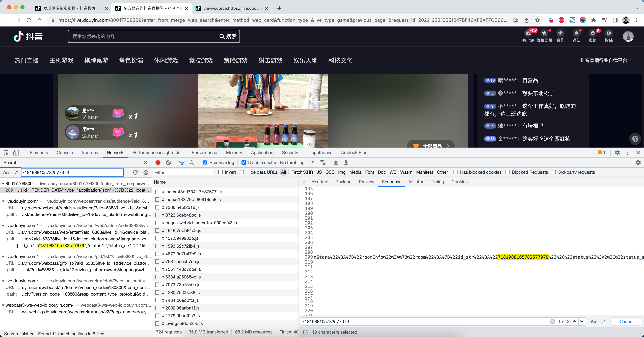Toggle regex option in Search panel

click(16, 172)
